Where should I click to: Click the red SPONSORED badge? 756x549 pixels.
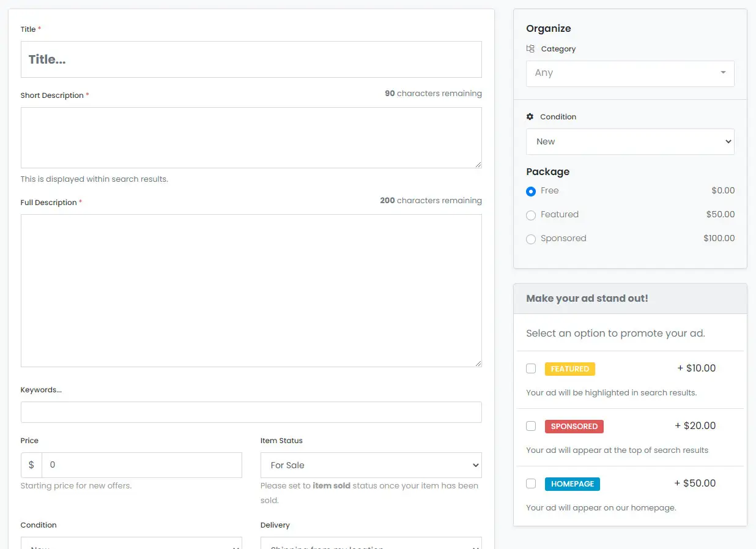574,427
